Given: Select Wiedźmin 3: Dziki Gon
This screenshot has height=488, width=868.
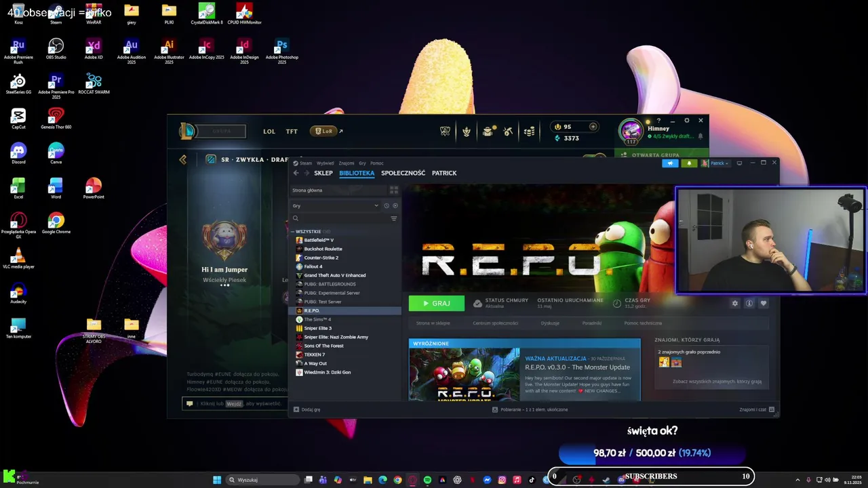Looking at the screenshot, I should pos(327,372).
